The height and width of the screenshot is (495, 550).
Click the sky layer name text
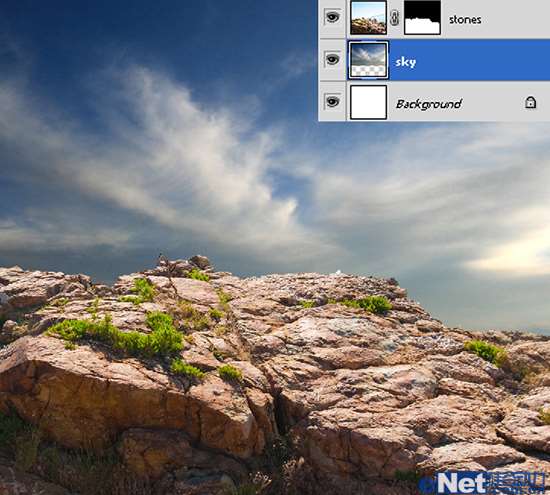[405, 62]
